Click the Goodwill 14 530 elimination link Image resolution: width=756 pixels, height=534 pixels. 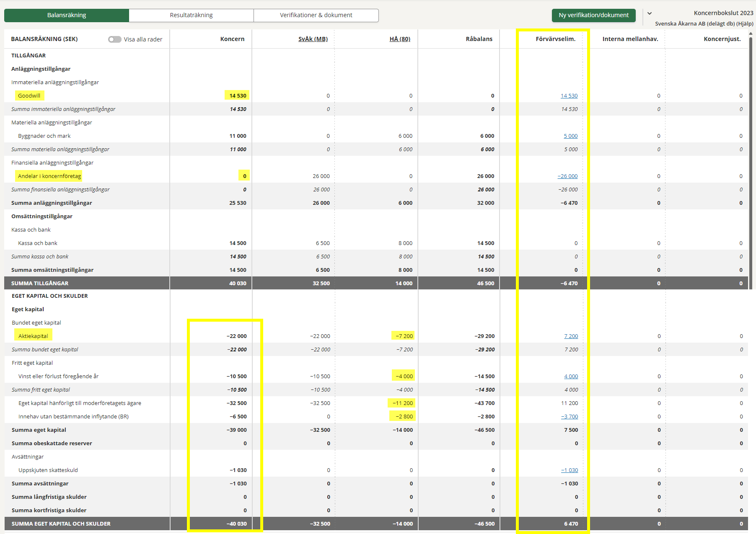pos(569,95)
